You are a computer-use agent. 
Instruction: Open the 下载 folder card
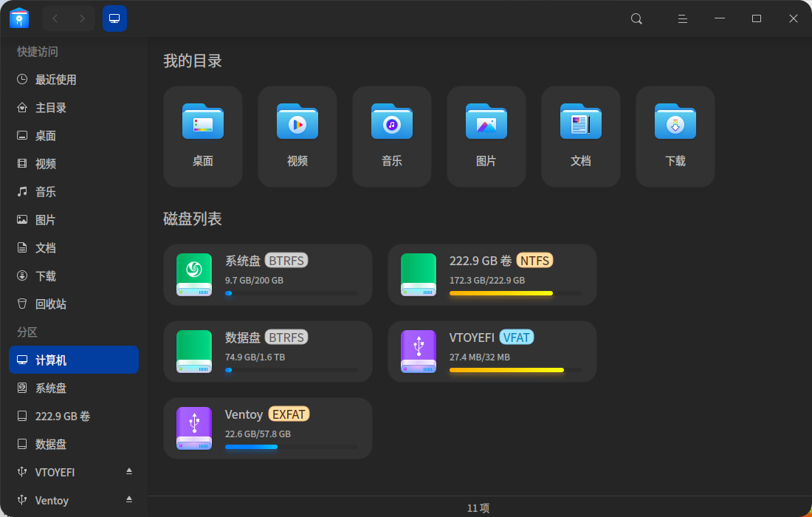point(675,136)
